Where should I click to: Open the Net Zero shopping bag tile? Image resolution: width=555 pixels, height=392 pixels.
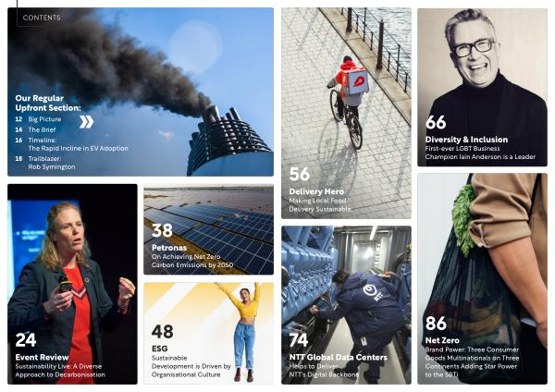tap(482, 279)
